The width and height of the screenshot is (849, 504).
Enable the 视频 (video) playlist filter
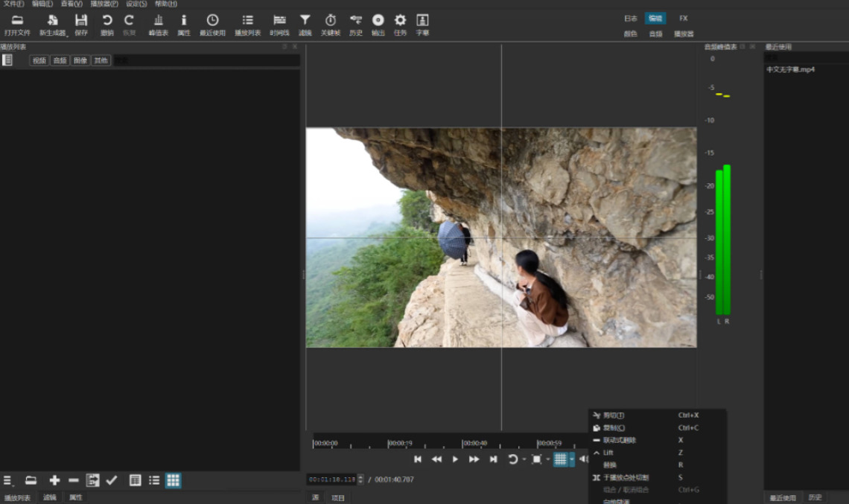39,61
